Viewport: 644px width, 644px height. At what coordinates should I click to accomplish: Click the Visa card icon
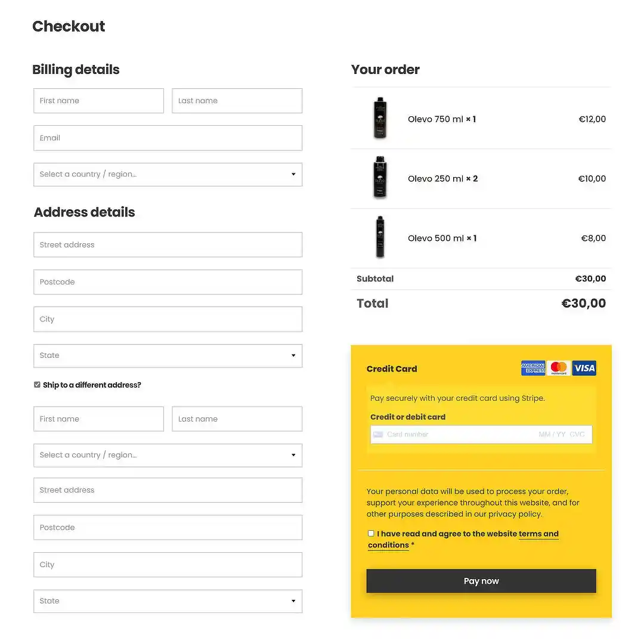click(x=584, y=369)
